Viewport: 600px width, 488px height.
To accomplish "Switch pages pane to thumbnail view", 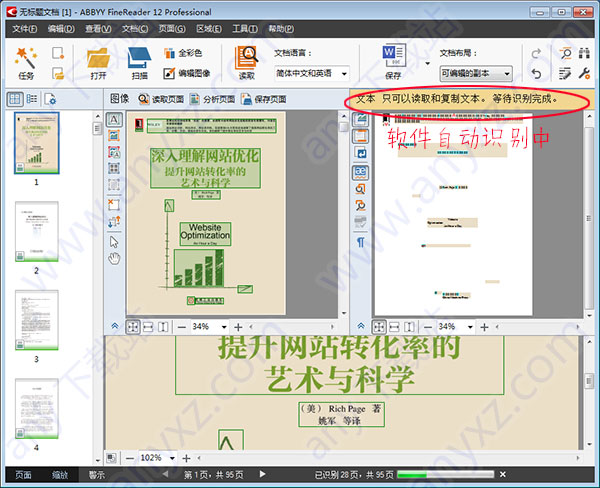I will click(15, 99).
